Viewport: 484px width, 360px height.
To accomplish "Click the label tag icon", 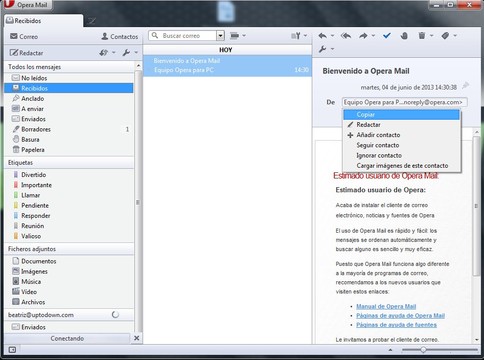I will pyautogui.click(x=445, y=35).
